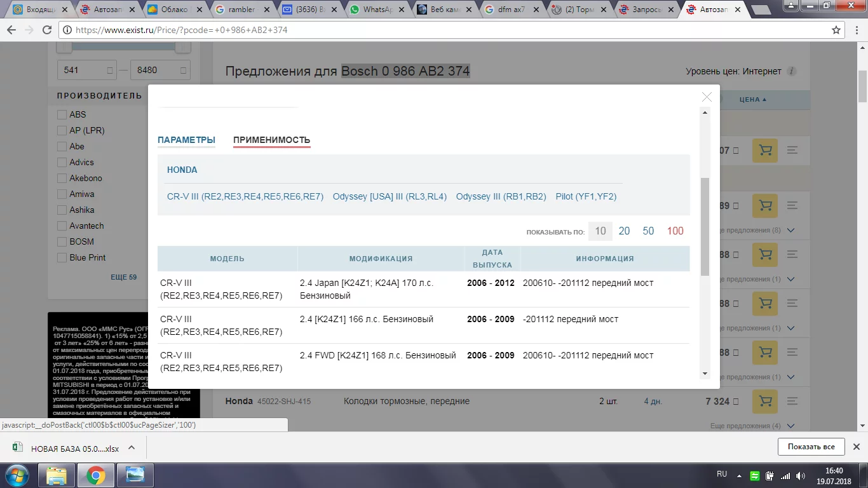This screenshot has height=488, width=868.
Task: Click the green sync arrows tray icon
Action: (x=754, y=475)
